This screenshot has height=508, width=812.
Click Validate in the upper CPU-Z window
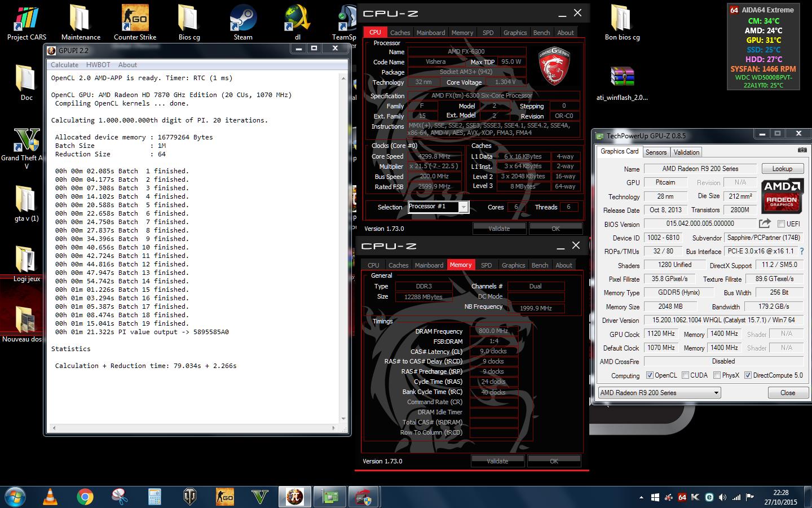(499, 229)
